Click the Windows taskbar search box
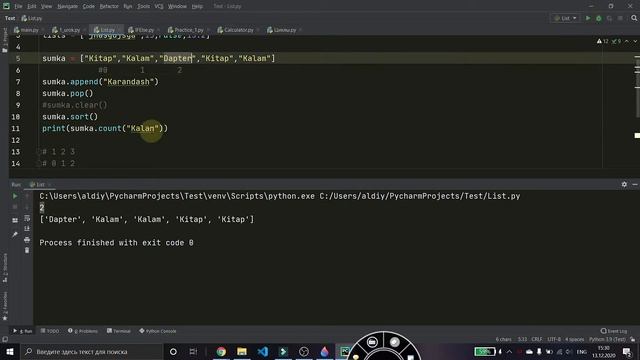 click(91, 351)
